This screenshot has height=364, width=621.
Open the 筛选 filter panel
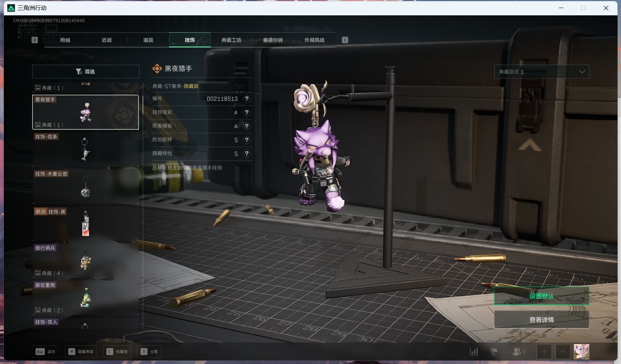tap(86, 72)
